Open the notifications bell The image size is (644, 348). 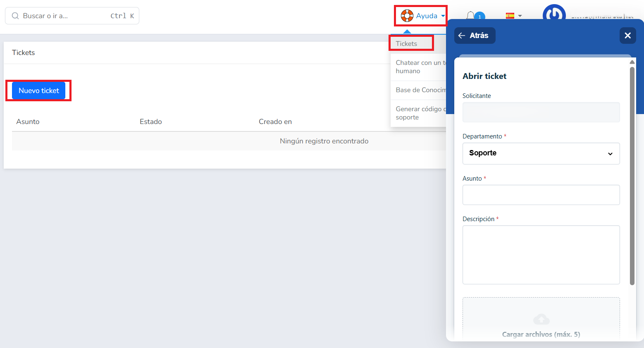click(470, 16)
